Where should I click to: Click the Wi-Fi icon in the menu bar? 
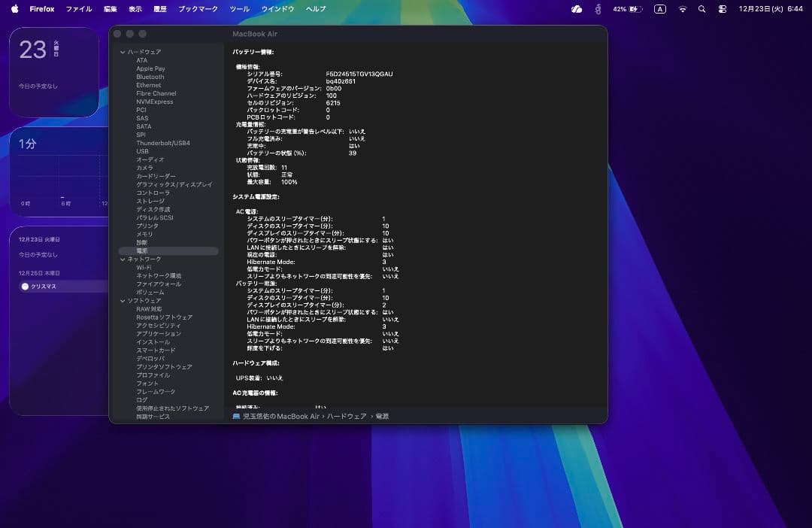[x=682, y=8]
